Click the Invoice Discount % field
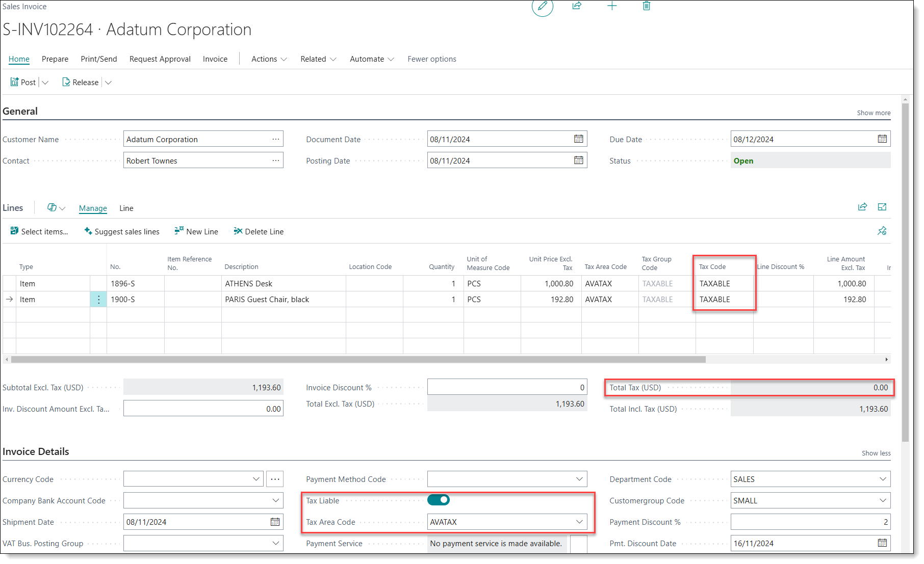The image size is (924, 564). click(x=507, y=387)
